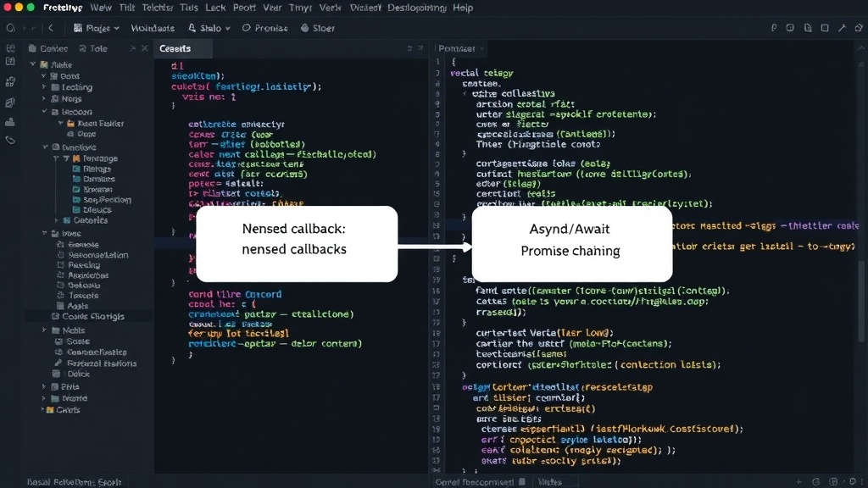Open the Peott menu in the menu bar

(x=244, y=8)
